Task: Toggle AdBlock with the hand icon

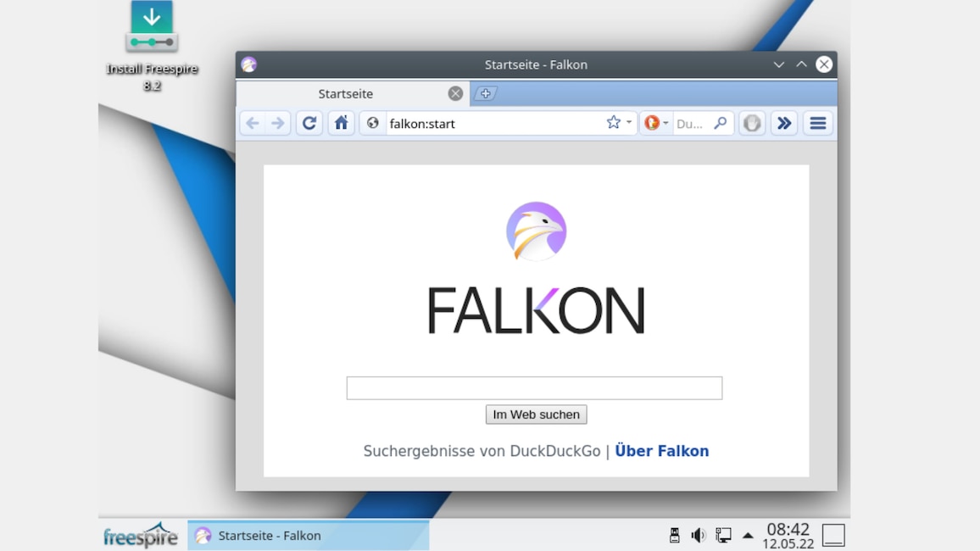Action: pyautogui.click(x=752, y=123)
